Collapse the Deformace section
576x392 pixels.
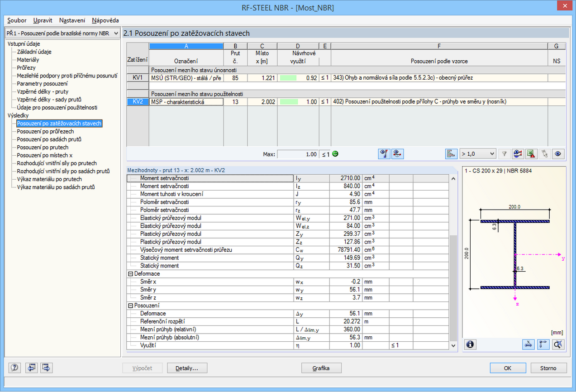coord(131,274)
